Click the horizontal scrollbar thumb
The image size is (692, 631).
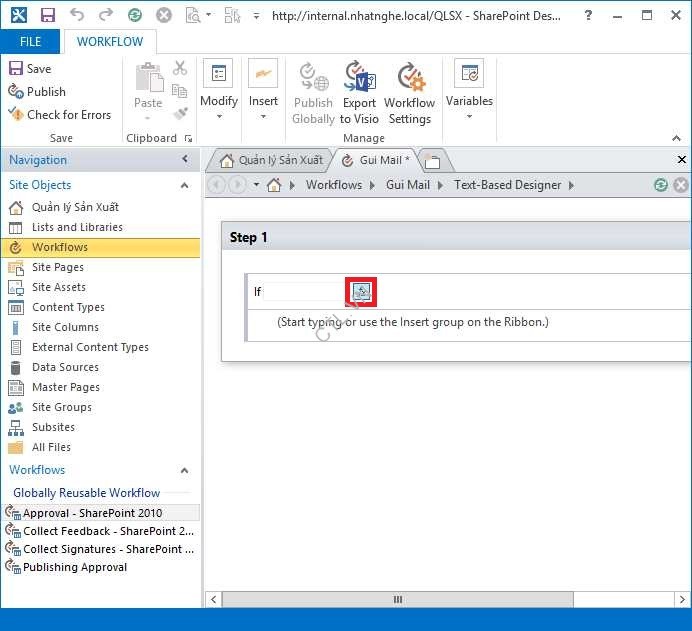click(x=397, y=600)
